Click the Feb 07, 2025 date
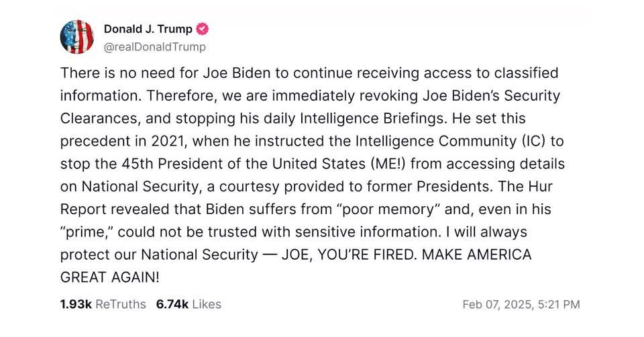644x337 pixels. coord(499,305)
